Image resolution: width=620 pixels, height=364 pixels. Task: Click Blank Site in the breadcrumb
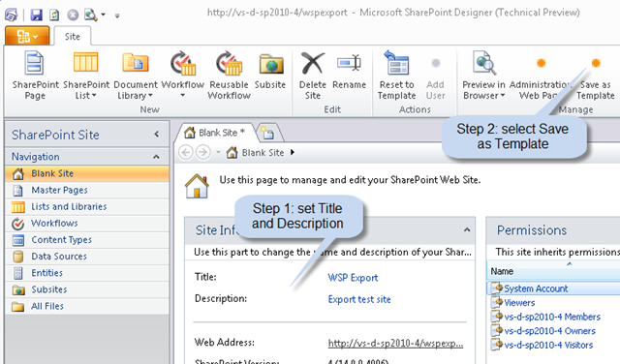263,153
